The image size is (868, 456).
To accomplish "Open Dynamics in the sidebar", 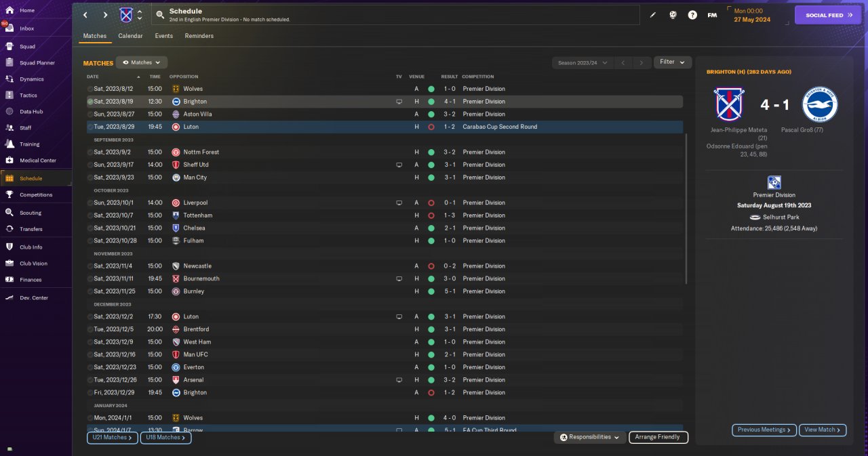I will 31,79.
